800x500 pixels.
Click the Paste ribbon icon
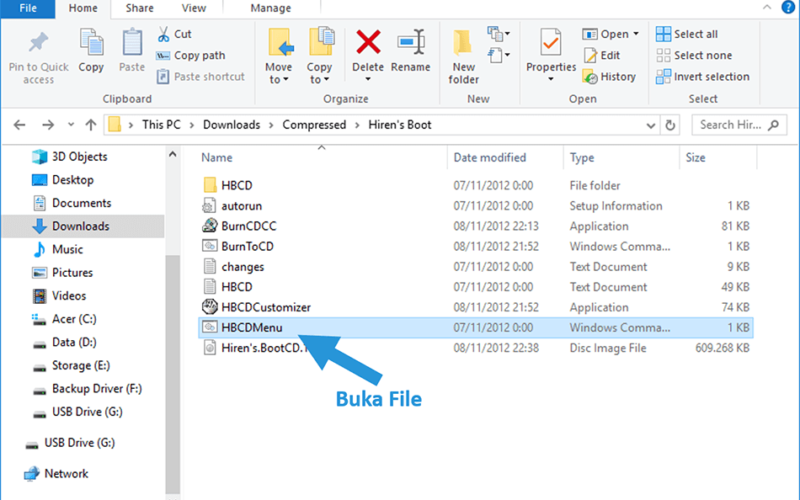(132, 43)
